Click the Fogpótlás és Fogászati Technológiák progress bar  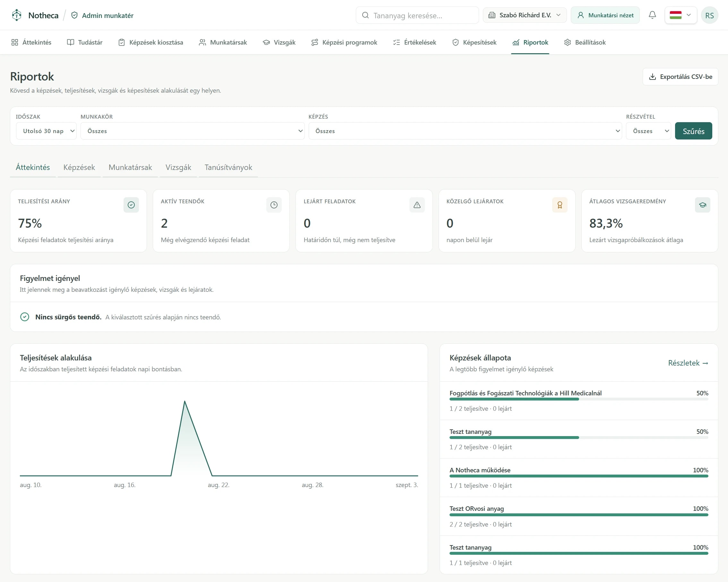579,399
